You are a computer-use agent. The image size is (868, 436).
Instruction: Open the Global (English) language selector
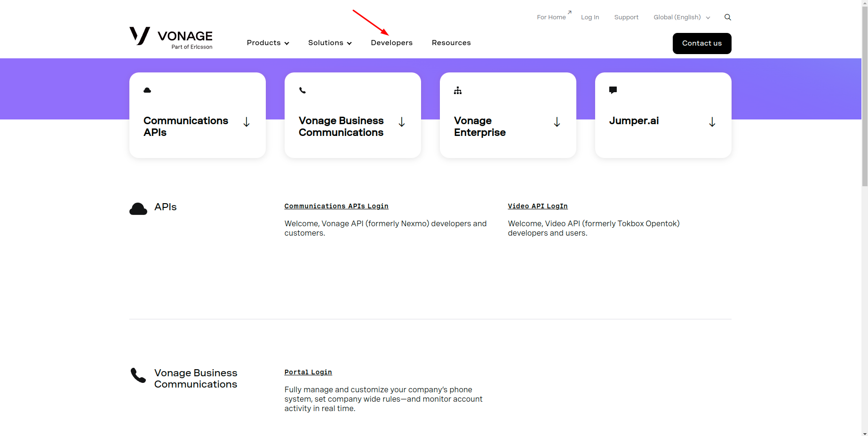click(x=681, y=17)
